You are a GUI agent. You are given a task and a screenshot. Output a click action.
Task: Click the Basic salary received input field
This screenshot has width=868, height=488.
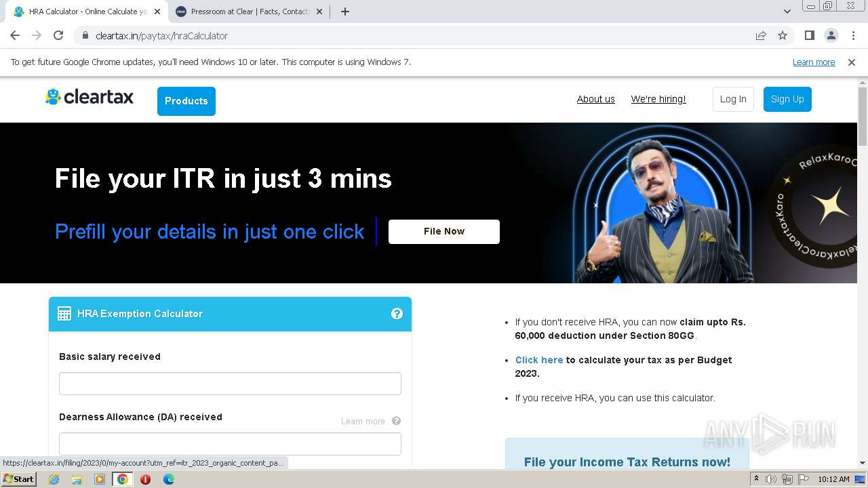tap(230, 384)
